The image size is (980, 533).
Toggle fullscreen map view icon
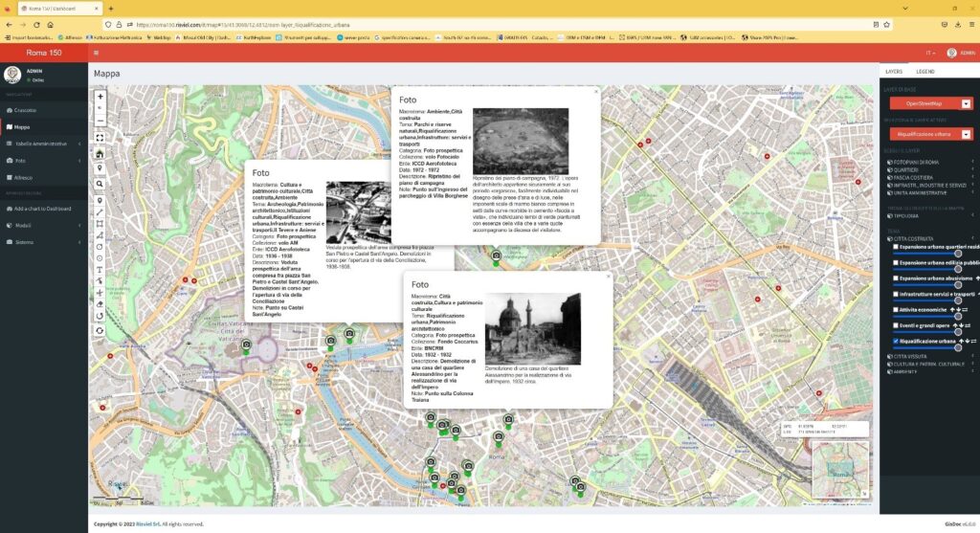(100, 137)
